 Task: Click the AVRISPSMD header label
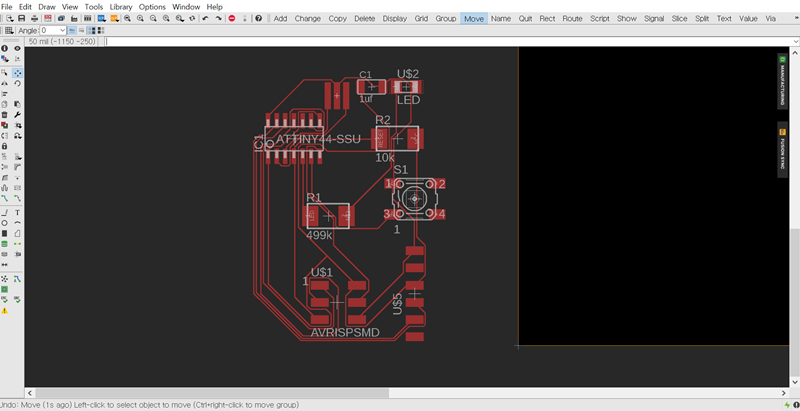pyautogui.click(x=345, y=333)
